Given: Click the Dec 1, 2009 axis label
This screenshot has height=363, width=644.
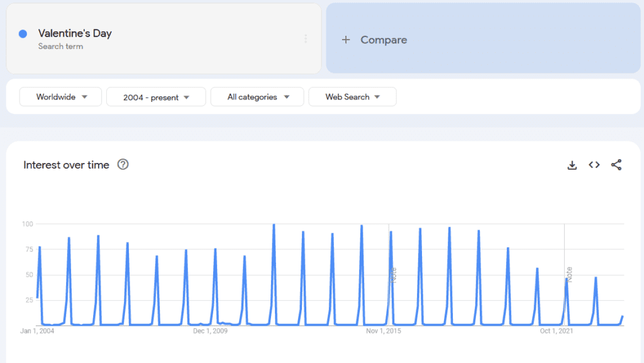Looking at the screenshot, I should 210,331.
